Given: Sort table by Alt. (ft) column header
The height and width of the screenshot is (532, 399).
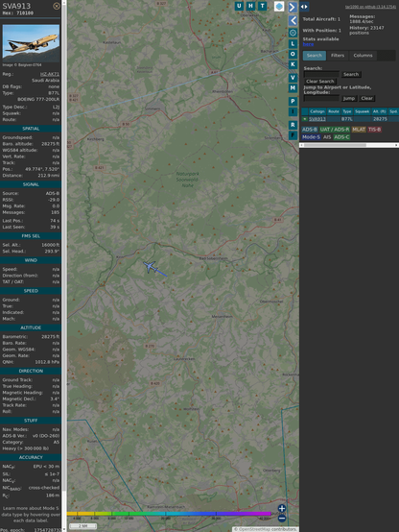Looking at the screenshot, I should [x=380, y=111].
